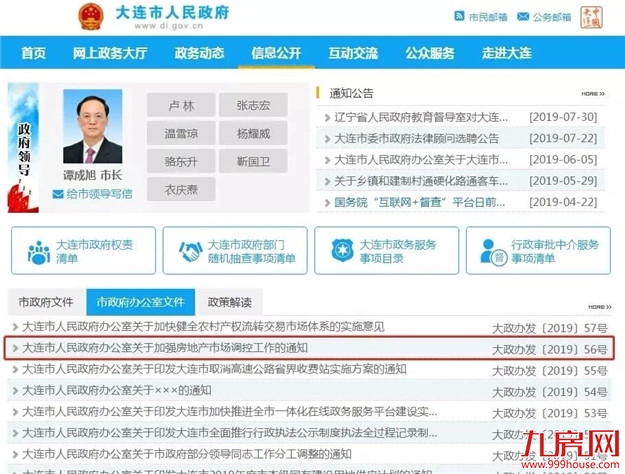Select leader 杨耀威 button
Viewport: 625px width, 474px height.
(x=254, y=133)
